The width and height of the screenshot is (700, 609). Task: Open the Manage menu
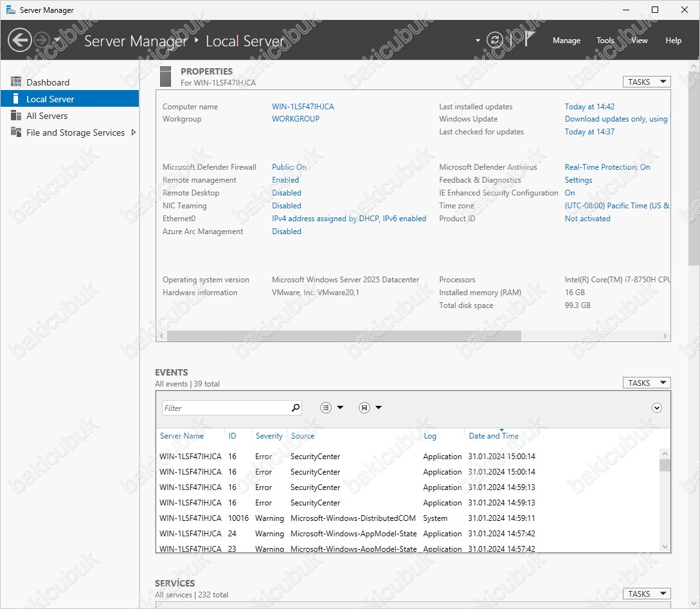[x=566, y=41]
